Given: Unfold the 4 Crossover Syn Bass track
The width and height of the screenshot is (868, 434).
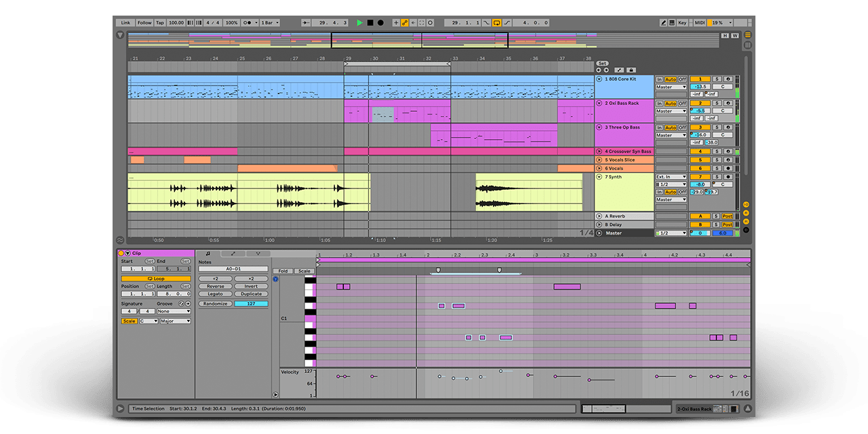Looking at the screenshot, I should click(x=599, y=151).
